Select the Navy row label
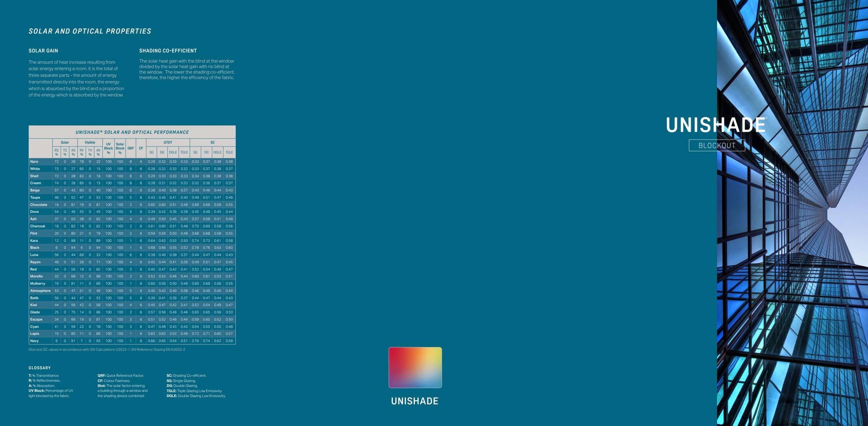 pyautogui.click(x=34, y=341)
